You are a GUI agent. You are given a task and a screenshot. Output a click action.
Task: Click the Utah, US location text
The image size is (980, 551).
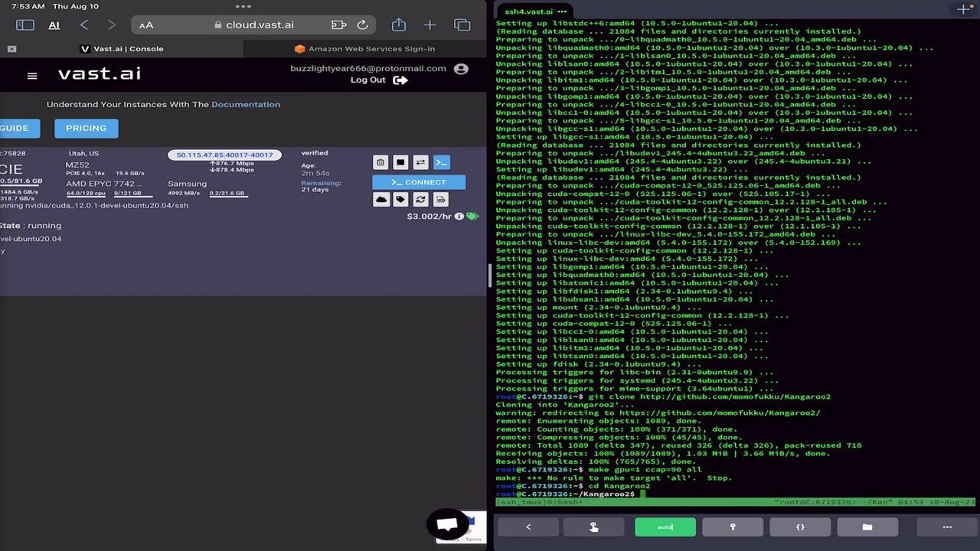tap(83, 153)
